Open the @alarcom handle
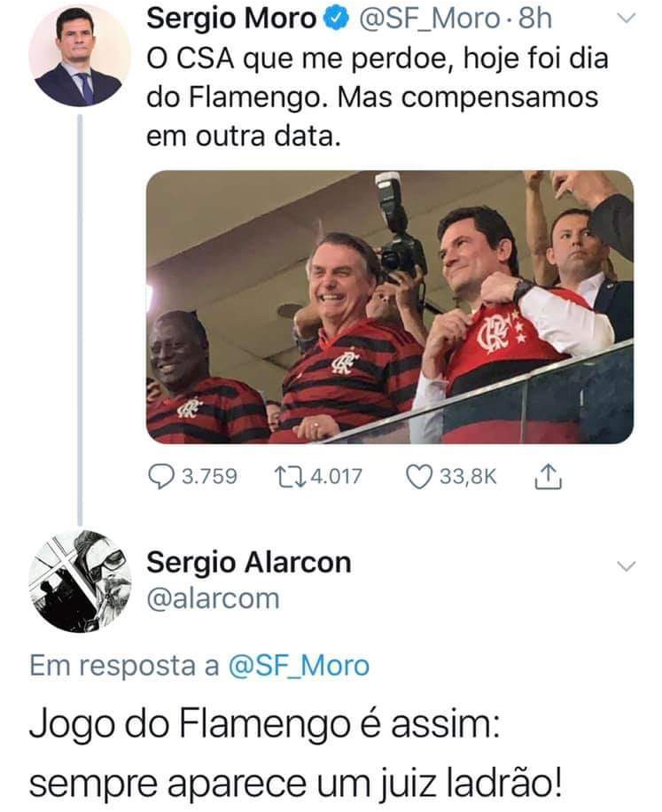 tap(214, 598)
